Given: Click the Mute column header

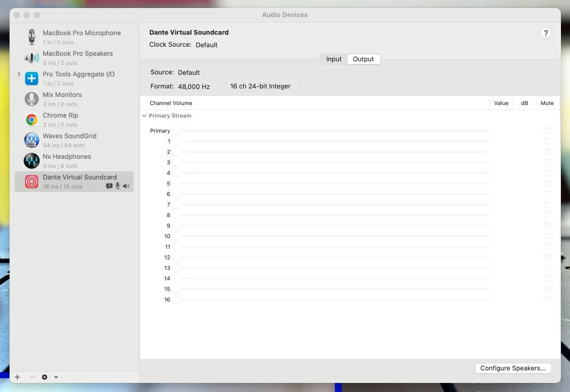Looking at the screenshot, I should click(x=547, y=103).
